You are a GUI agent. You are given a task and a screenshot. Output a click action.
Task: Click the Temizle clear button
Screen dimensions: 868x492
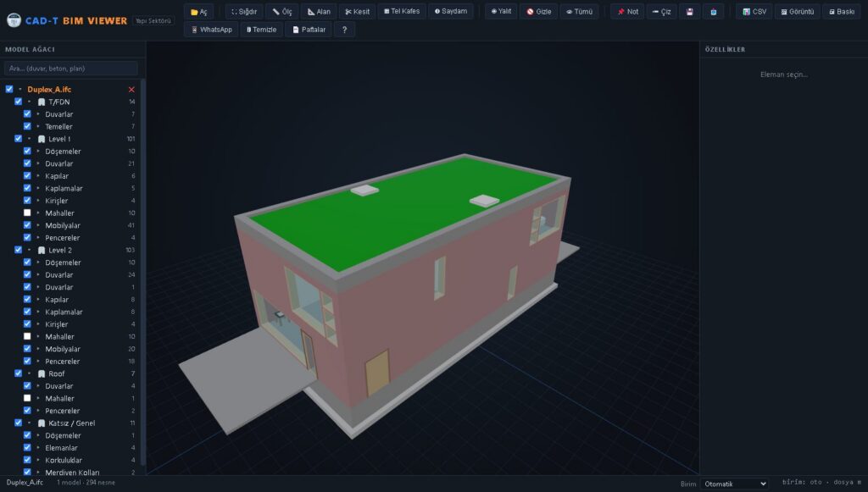click(261, 30)
